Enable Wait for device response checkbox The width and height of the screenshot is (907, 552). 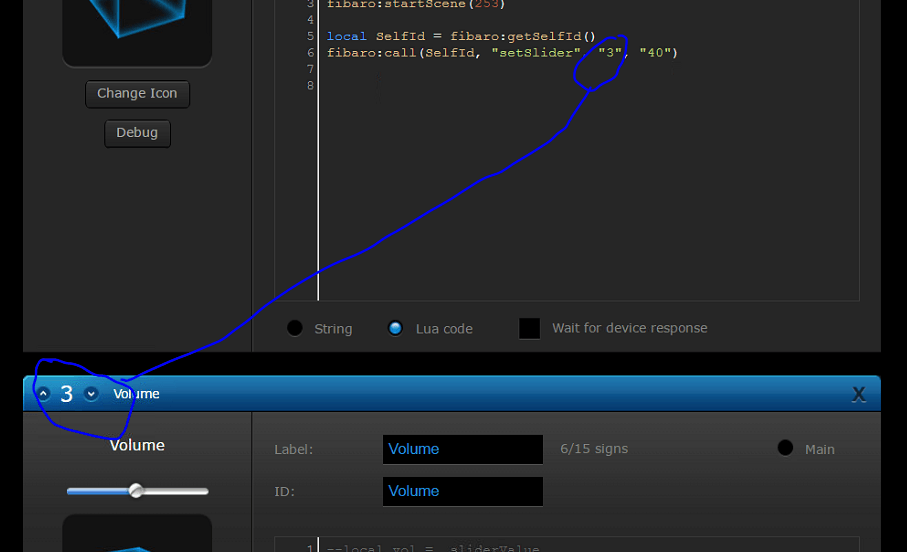click(x=530, y=328)
